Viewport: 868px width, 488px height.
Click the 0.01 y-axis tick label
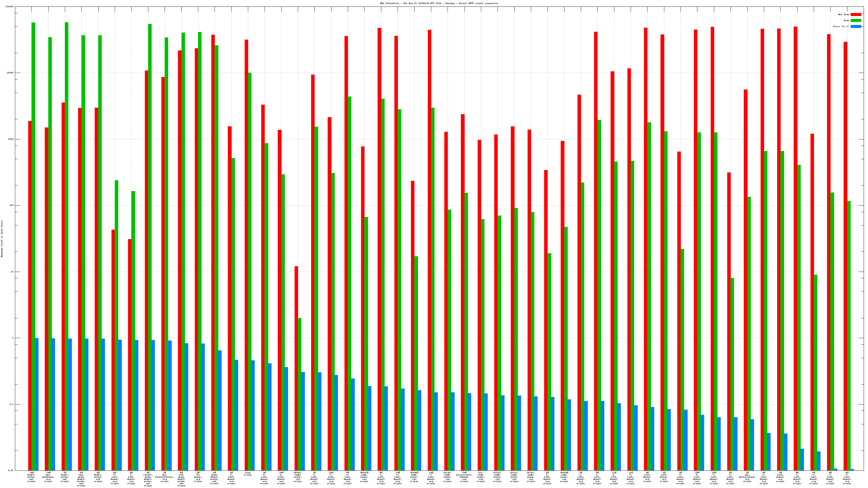(x=11, y=470)
